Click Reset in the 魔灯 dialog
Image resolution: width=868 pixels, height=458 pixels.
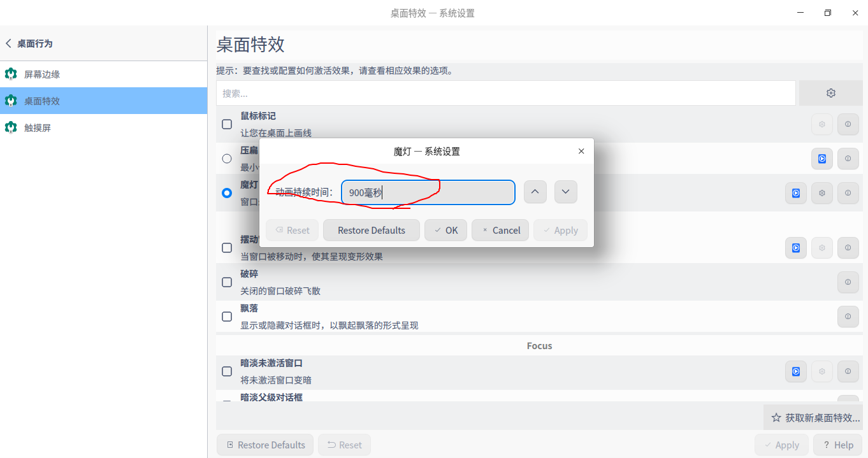[x=292, y=231]
